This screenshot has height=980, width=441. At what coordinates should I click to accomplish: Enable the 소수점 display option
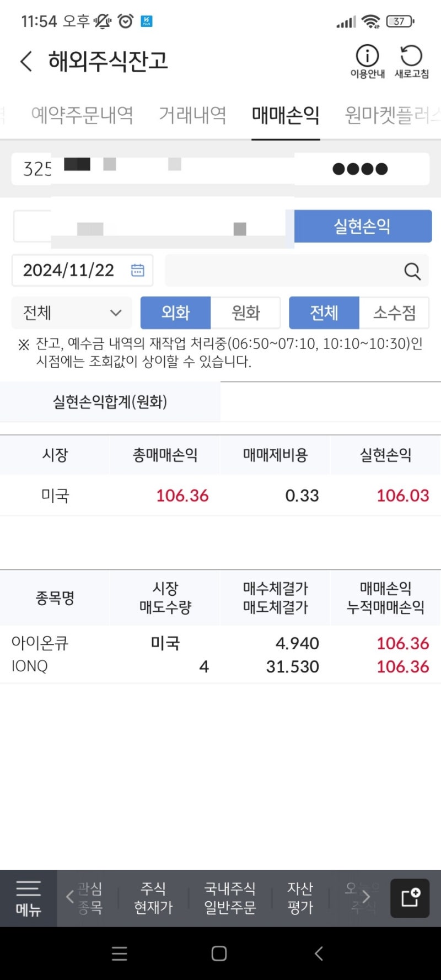pos(394,313)
